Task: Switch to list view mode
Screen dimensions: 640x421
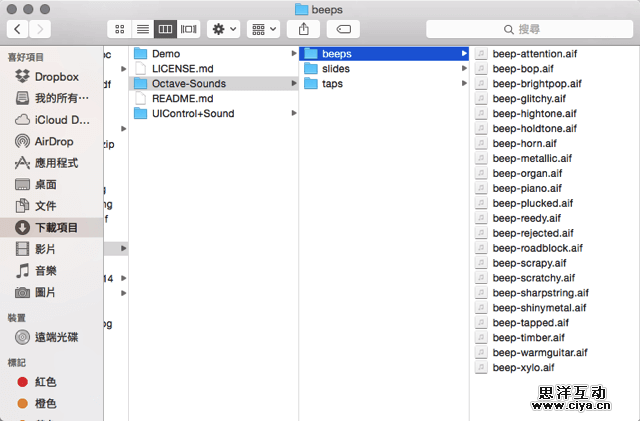Action: (143, 29)
